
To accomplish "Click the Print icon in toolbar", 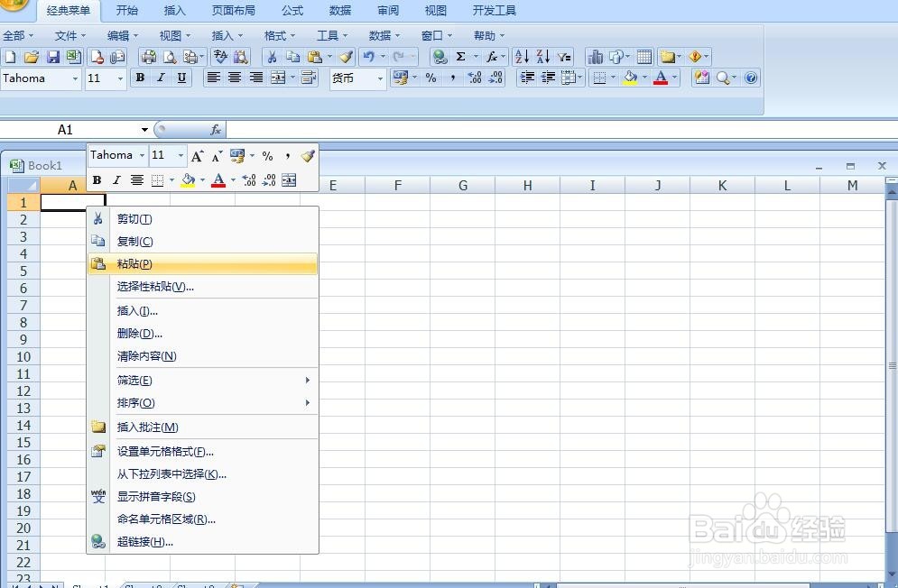I will (149, 57).
